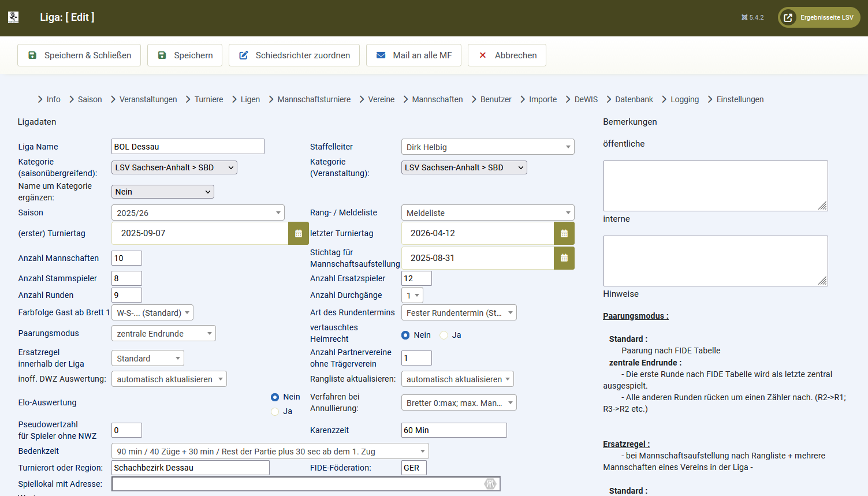The height and width of the screenshot is (496, 868).
Task: Click the envelope icon on Mail button
Action: click(381, 55)
